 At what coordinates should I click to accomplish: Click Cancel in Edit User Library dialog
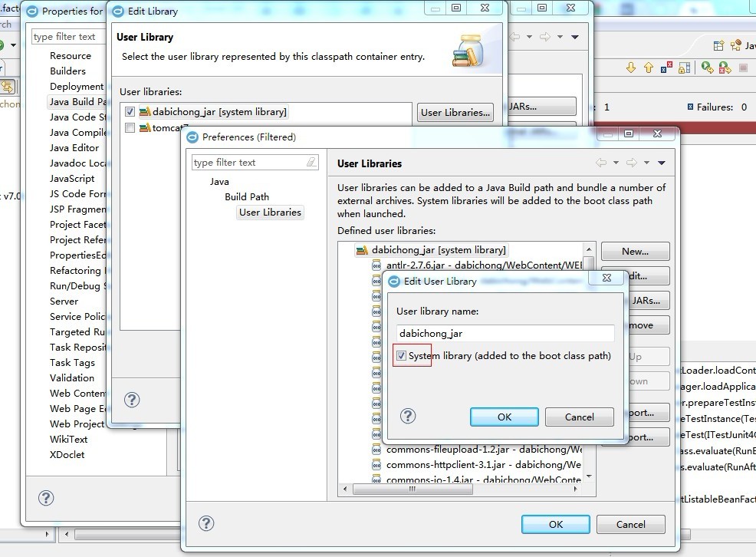[580, 417]
